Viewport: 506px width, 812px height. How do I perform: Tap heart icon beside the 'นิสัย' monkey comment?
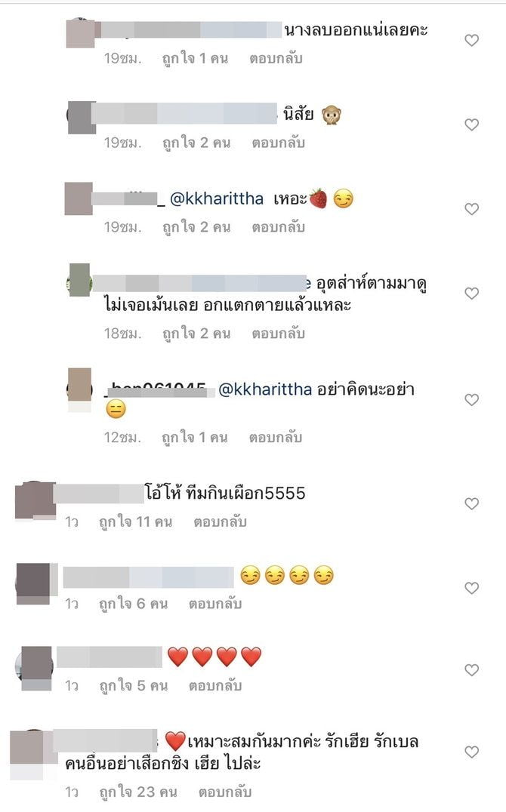[x=471, y=125]
